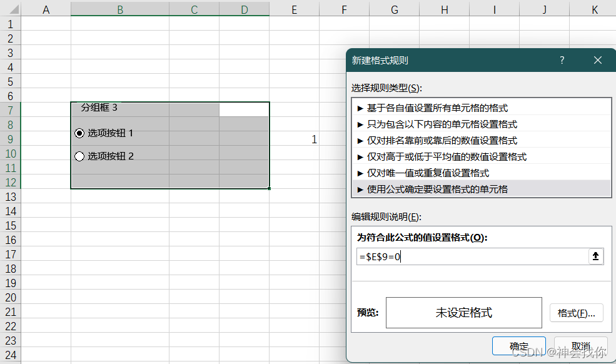
Task: Select row 3 header
Action: tap(10, 53)
